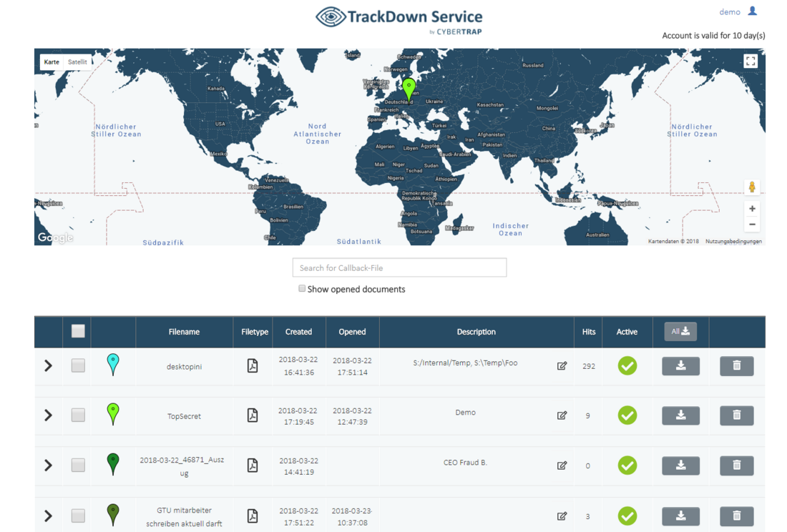Click the All download button

click(680, 331)
